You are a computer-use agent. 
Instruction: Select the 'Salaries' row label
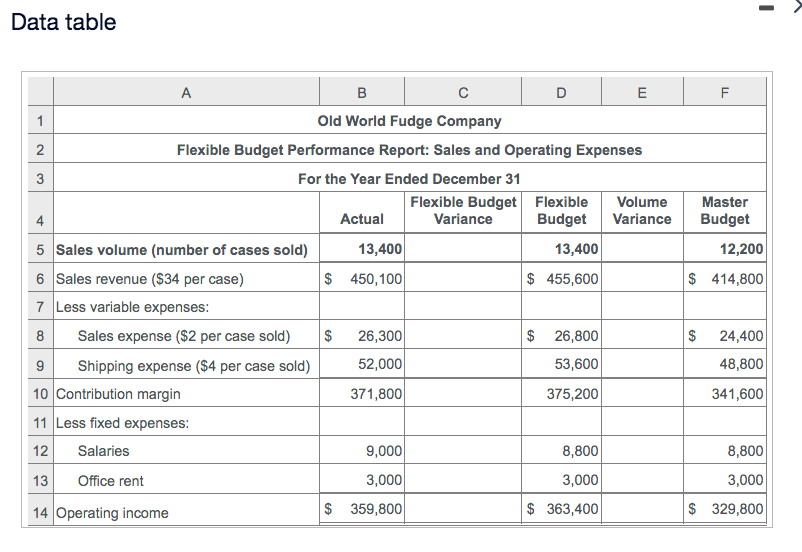(x=103, y=451)
